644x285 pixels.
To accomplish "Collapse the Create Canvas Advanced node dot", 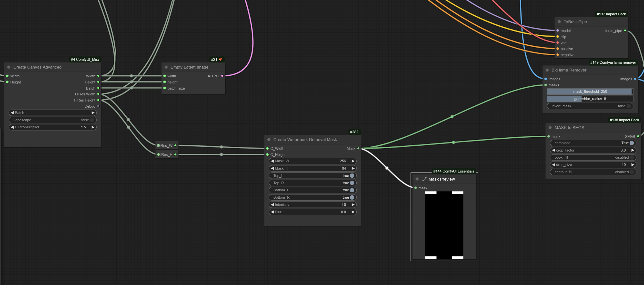I will pos(9,67).
